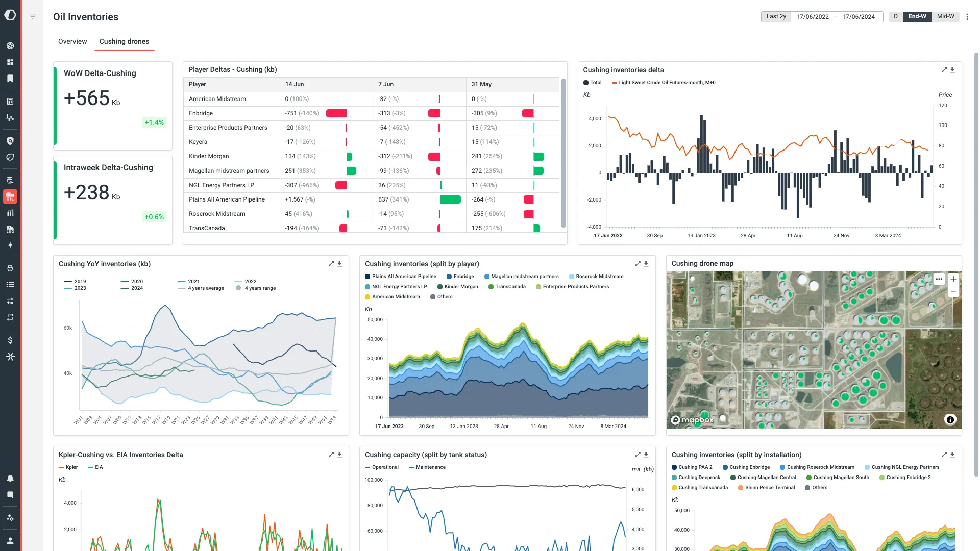Open the globe map icon in sidebar
This screenshot has width=980, height=551.
pyautogui.click(x=10, y=46)
